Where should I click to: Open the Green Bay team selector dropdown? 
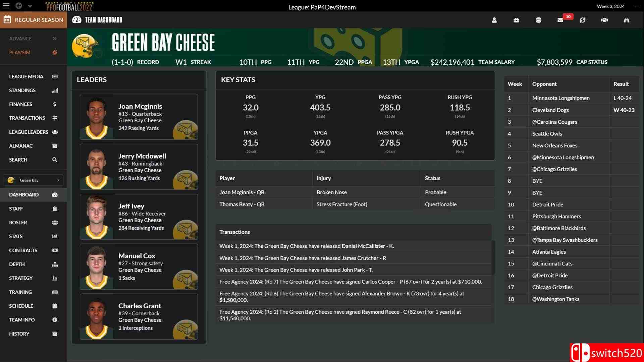click(x=33, y=180)
